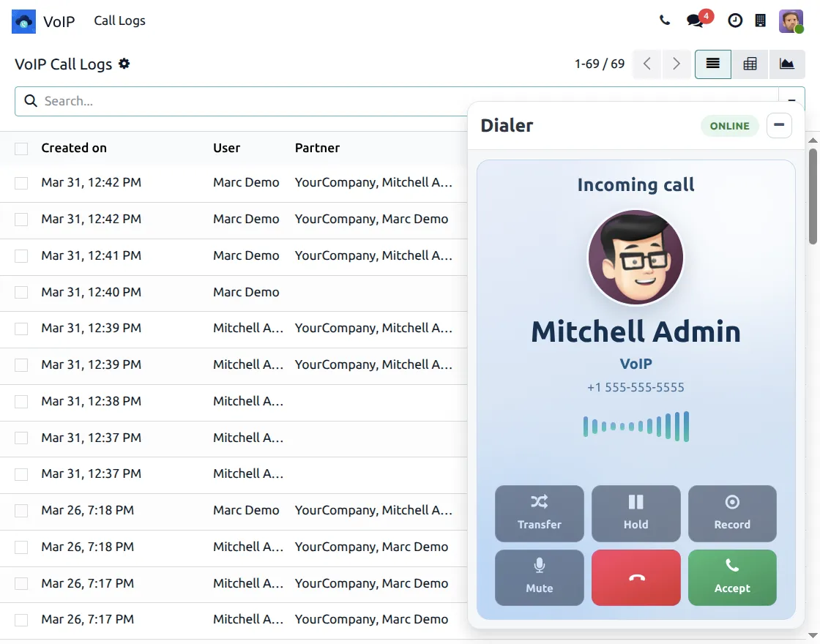Image resolution: width=820 pixels, height=644 pixels.
Task: Sort by Created on column header
Action: tap(74, 148)
